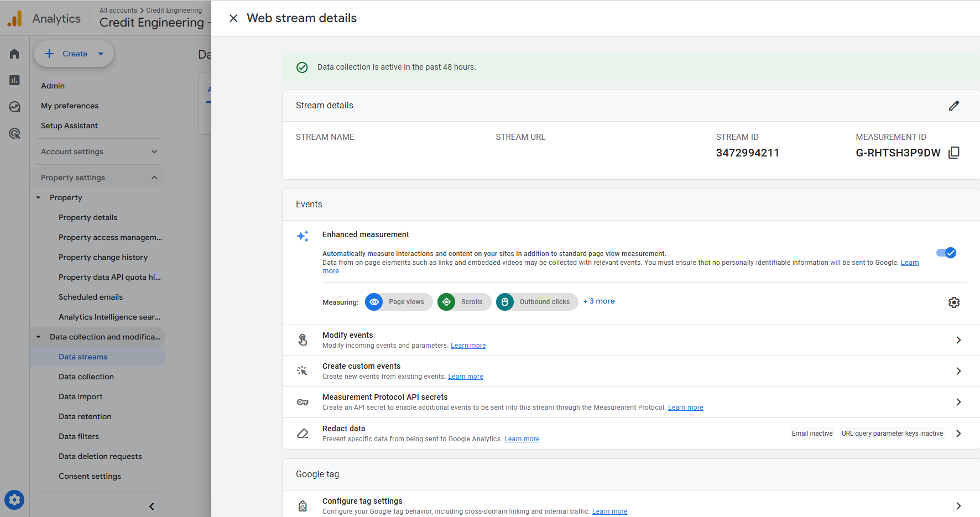Open Scheduled emails

click(91, 297)
